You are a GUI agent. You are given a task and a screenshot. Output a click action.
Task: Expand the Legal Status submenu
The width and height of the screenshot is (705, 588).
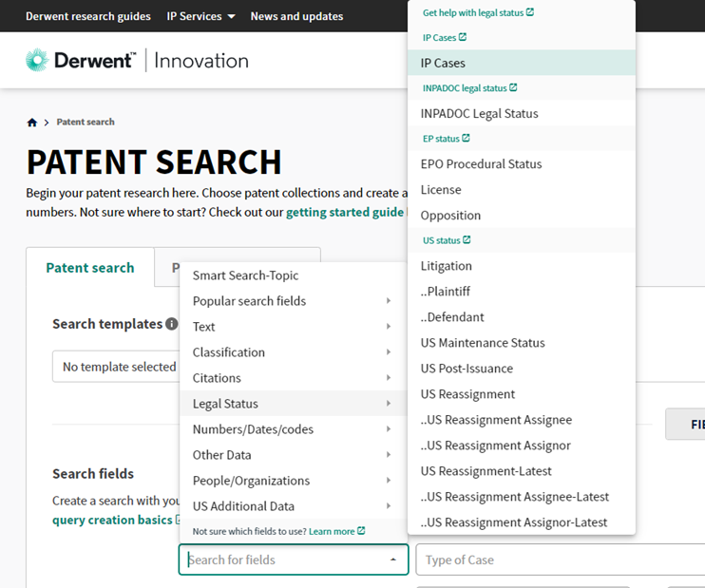[294, 403]
